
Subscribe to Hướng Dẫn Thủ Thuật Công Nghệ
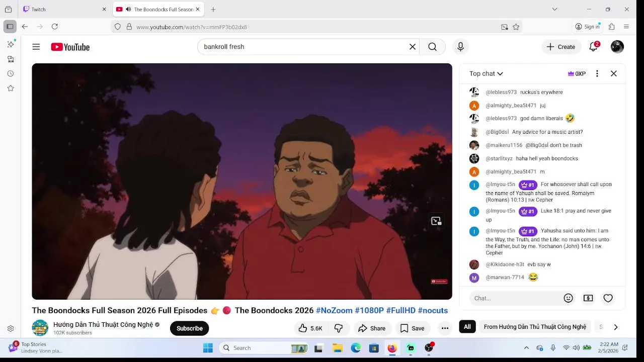tap(190, 328)
